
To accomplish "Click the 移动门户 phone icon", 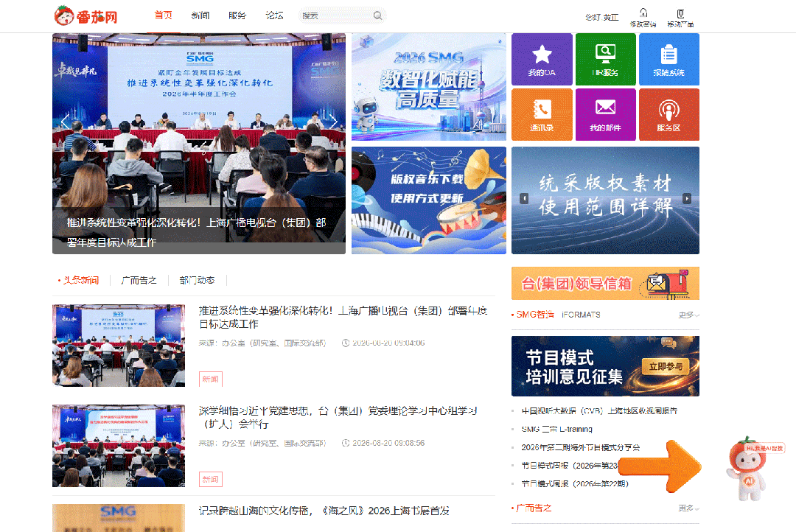I will tap(680, 13).
